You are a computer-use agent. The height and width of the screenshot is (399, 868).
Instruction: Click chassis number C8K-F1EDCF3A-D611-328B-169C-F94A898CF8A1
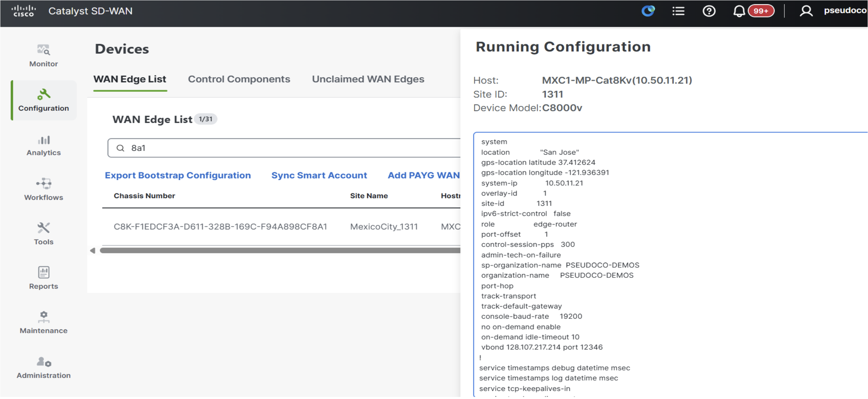[x=220, y=227]
